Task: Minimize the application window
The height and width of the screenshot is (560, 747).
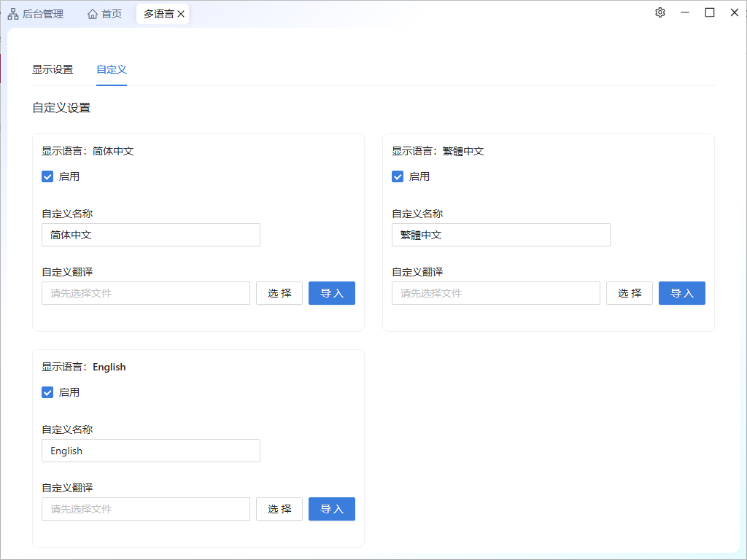Action: pos(685,12)
